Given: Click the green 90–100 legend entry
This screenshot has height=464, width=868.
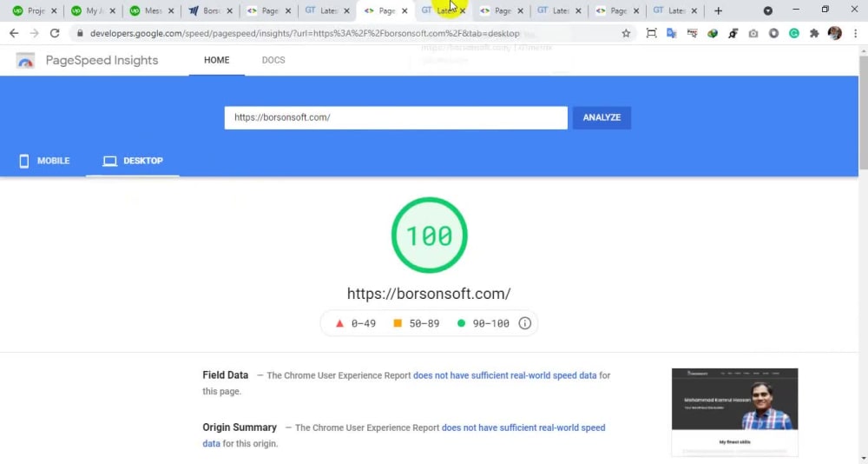Looking at the screenshot, I should 483,323.
